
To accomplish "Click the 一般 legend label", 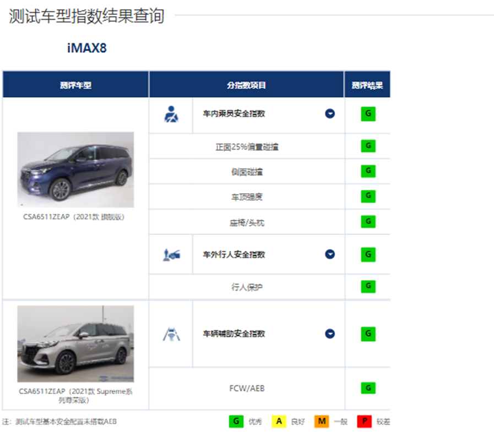I will [341, 422].
